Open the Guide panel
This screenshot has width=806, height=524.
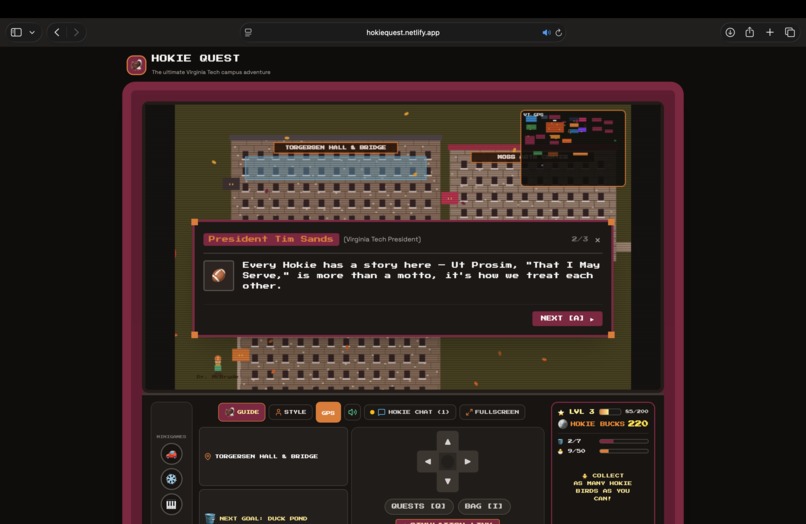(x=242, y=412)
